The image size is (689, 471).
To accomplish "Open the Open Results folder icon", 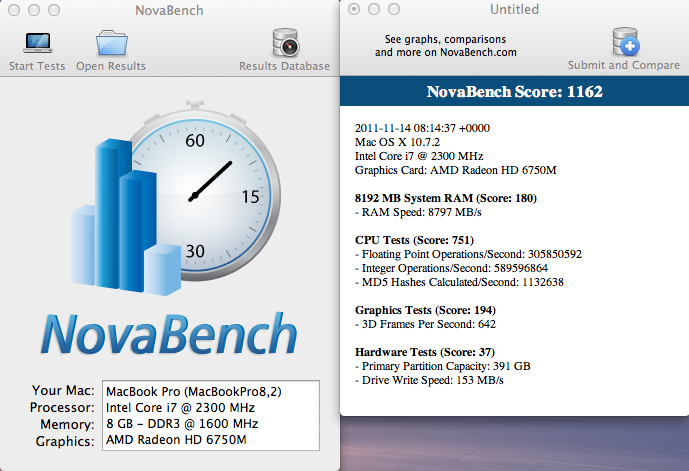I will coord(111,43).
